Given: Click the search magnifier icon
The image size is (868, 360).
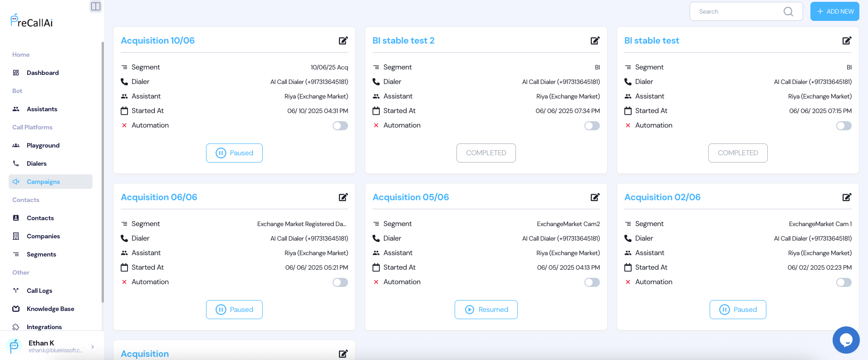Looking at the screenshot, I should click(x=789, y=11).
